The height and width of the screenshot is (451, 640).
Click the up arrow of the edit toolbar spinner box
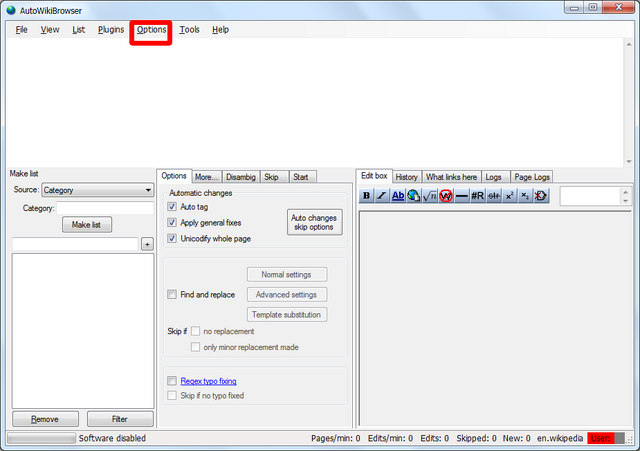tap(626, 192)
